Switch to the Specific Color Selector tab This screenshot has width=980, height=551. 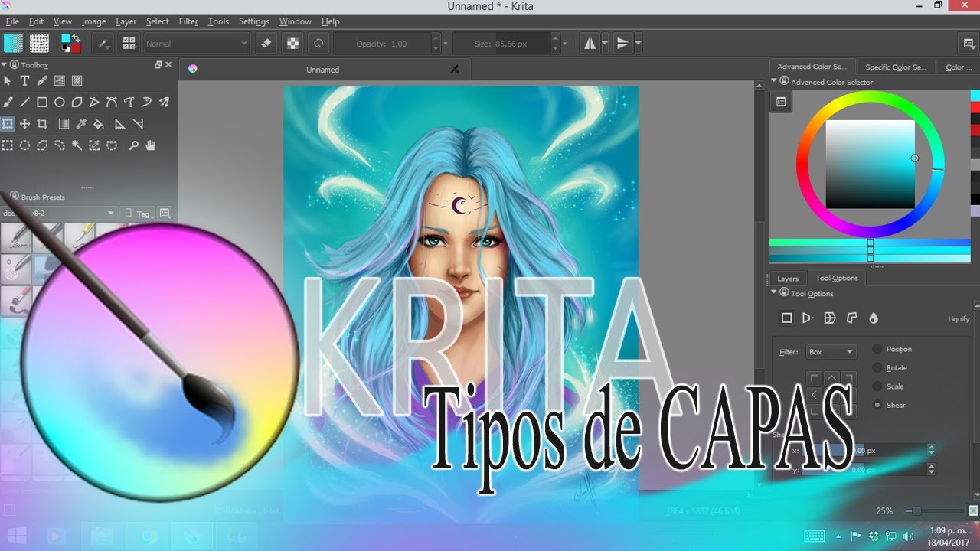tap(895, 67)
